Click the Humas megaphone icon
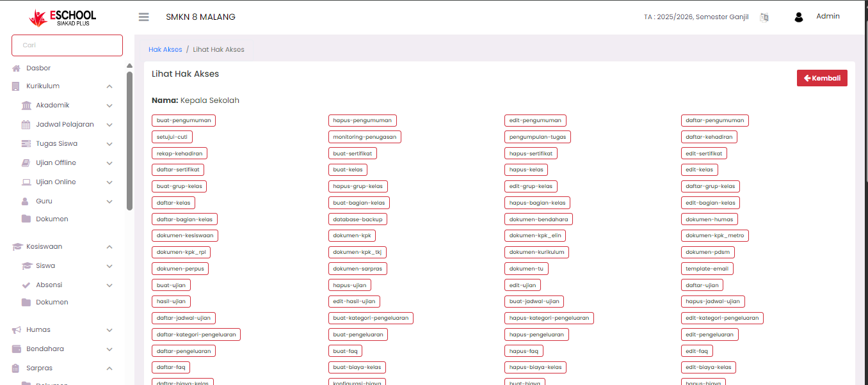This screenshot has width=868, height=385. click(17, 330)
